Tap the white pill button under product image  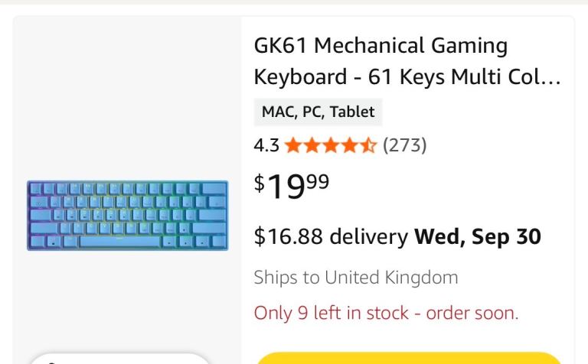(119, 359)
